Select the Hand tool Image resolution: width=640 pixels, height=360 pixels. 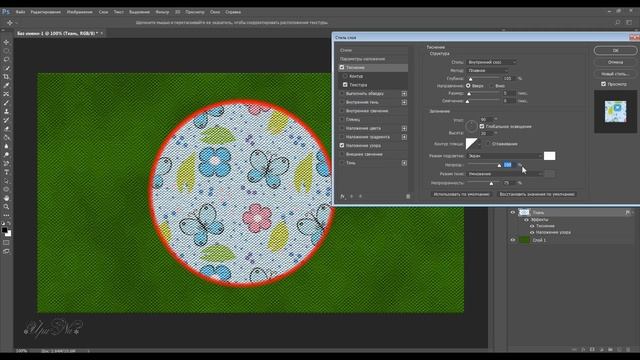coord(6,198)
